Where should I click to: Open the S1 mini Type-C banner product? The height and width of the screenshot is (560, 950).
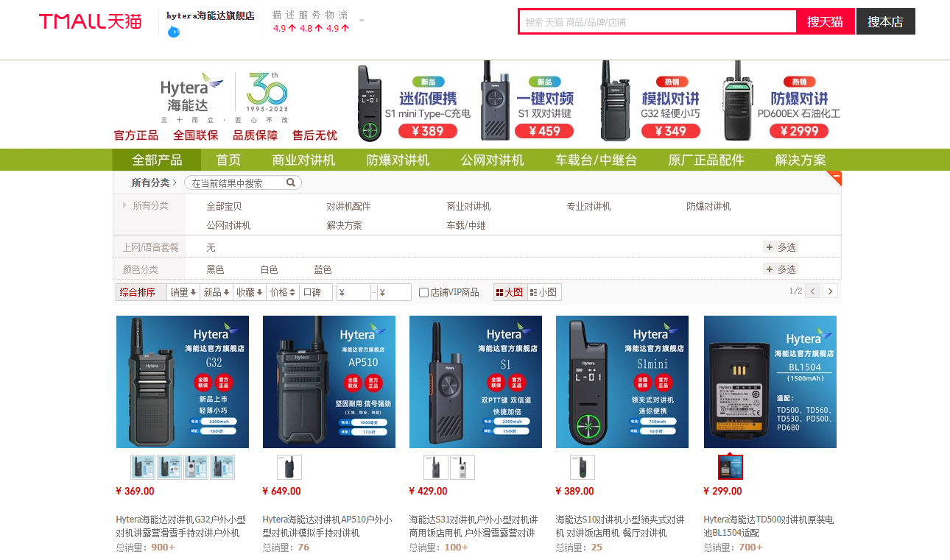point(413,102)
